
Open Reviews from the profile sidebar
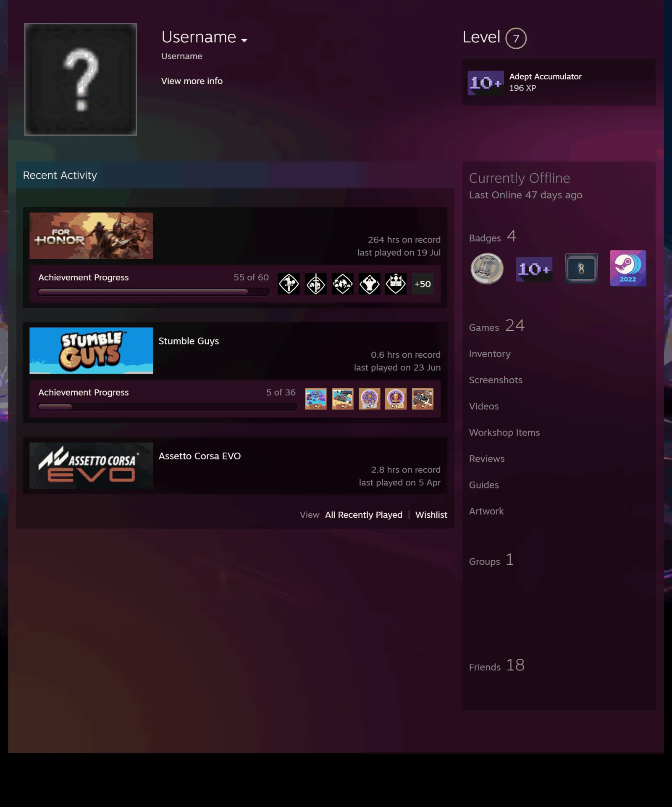(x=487, y=459)
